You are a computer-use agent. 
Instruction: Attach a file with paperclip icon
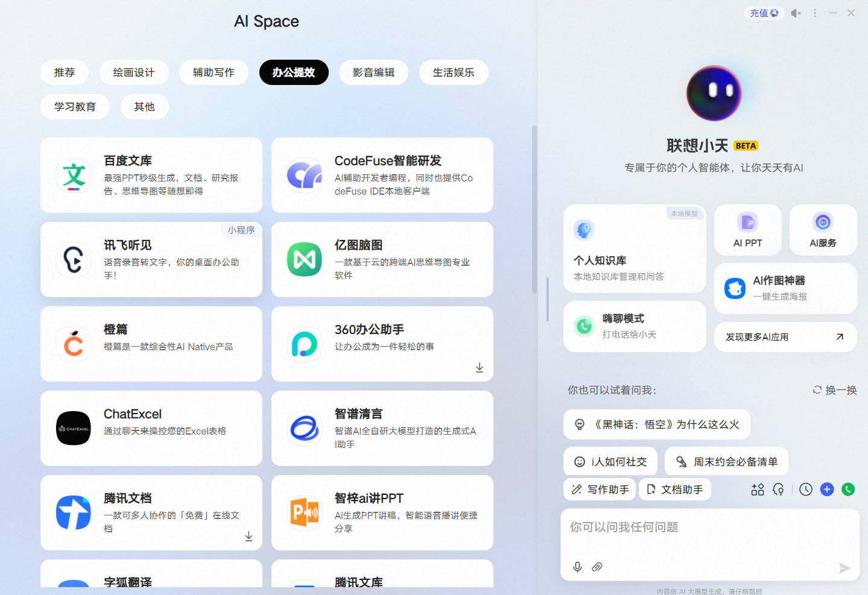tap(597, 567)
